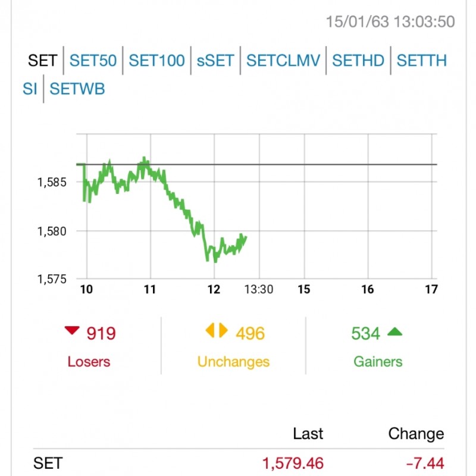The width and height of the screenshot is (476, 476).
Task: Open the SETTHSI index tab
Action: click(421, 61)
